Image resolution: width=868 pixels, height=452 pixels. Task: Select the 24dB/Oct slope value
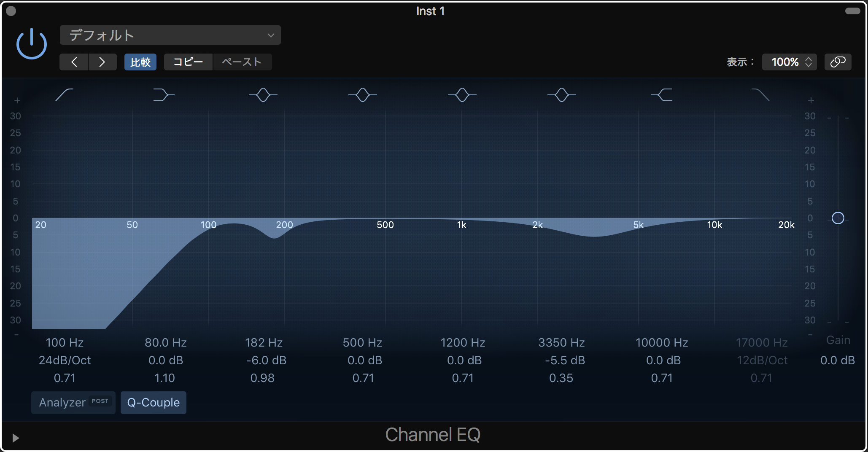pyautogui.click(x=65, y=360)
